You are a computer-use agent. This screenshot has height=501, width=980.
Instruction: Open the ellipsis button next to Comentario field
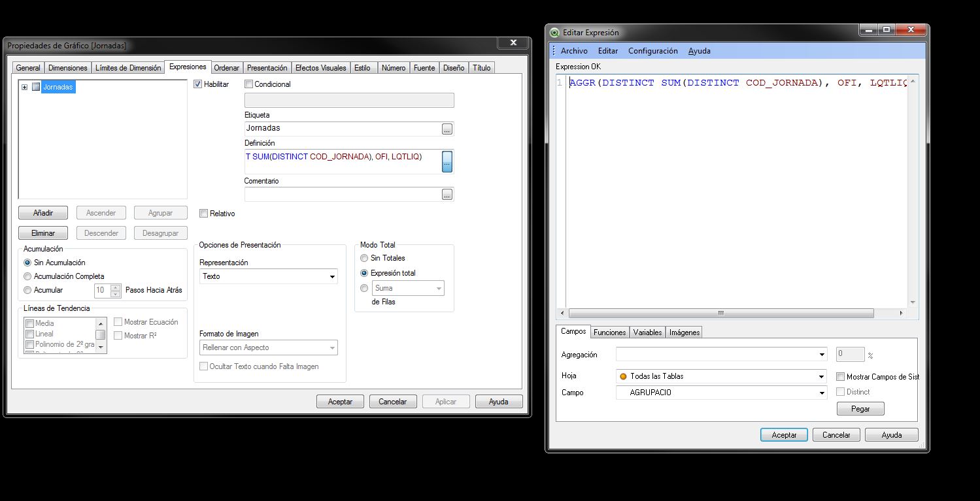(447, 195)
